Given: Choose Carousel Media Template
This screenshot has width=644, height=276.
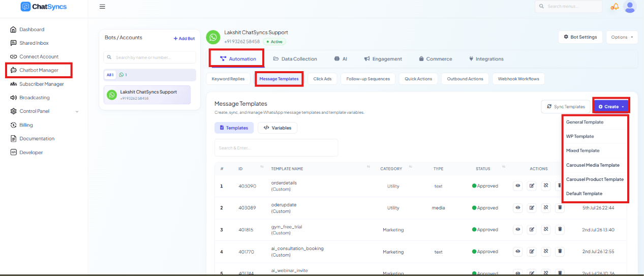Looking at the screenshot, I should tap(593, 165).
